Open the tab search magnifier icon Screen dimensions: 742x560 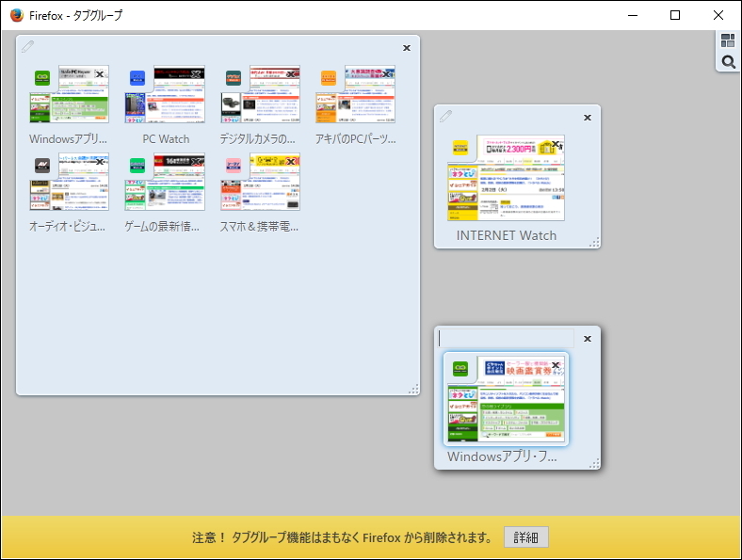click(x=728, y=62)
